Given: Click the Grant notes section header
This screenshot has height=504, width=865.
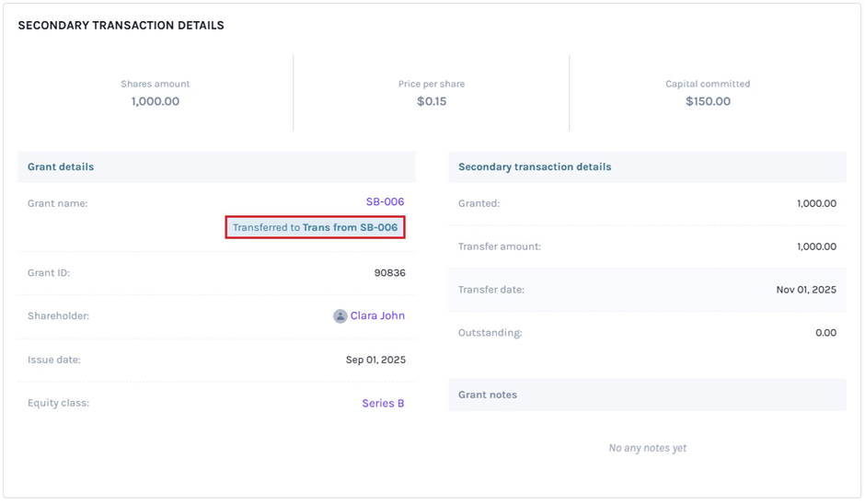Looking at the screenshot, I should click(x=488, y=395).
